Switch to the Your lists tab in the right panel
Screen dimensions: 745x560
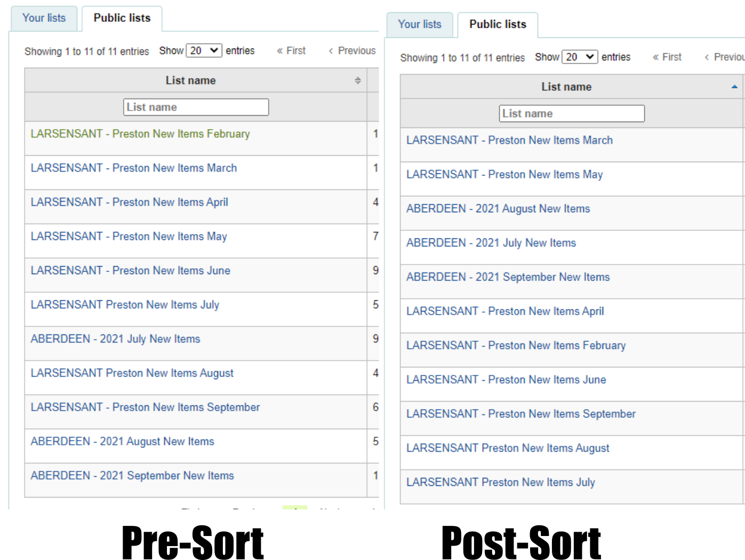pos(419,25)
